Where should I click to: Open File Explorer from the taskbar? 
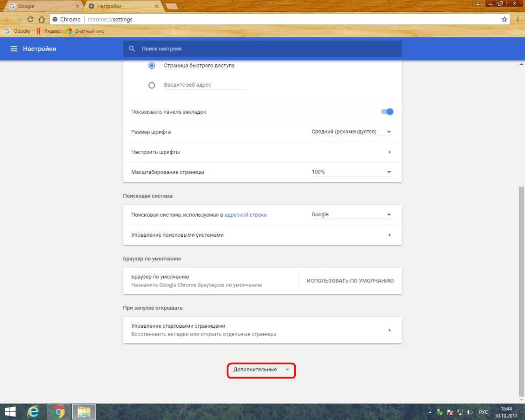point(84,412)
